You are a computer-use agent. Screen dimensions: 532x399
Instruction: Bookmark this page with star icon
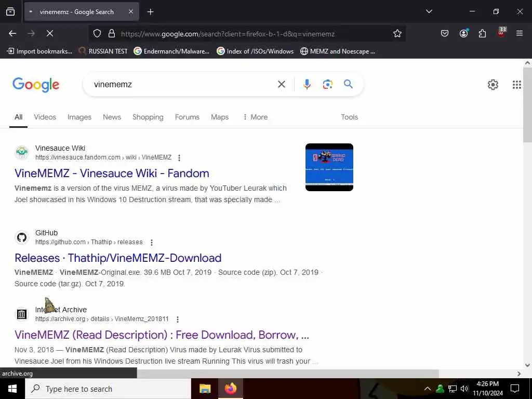click(x=397, y=33)
